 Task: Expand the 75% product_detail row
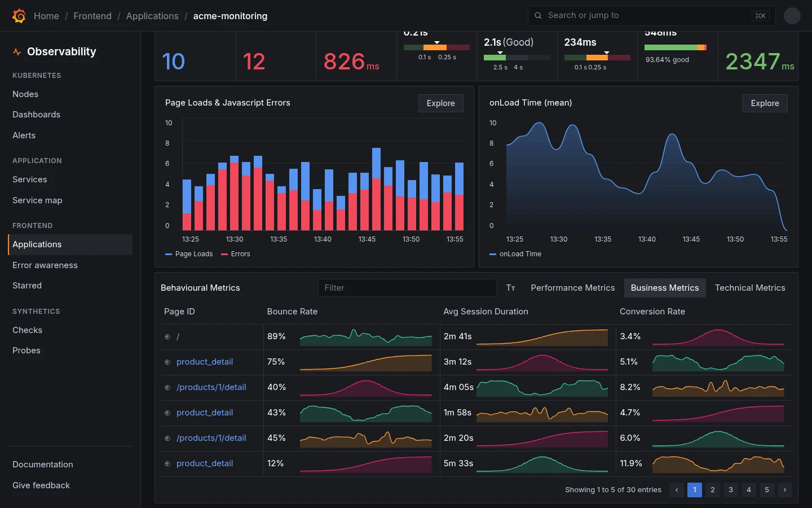[x=167, y=362]
